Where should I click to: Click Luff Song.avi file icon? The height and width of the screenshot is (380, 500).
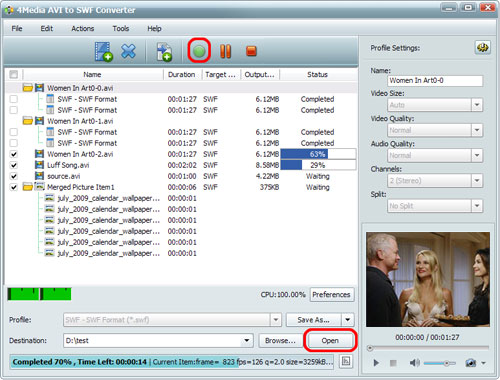[x=39, y=165]
